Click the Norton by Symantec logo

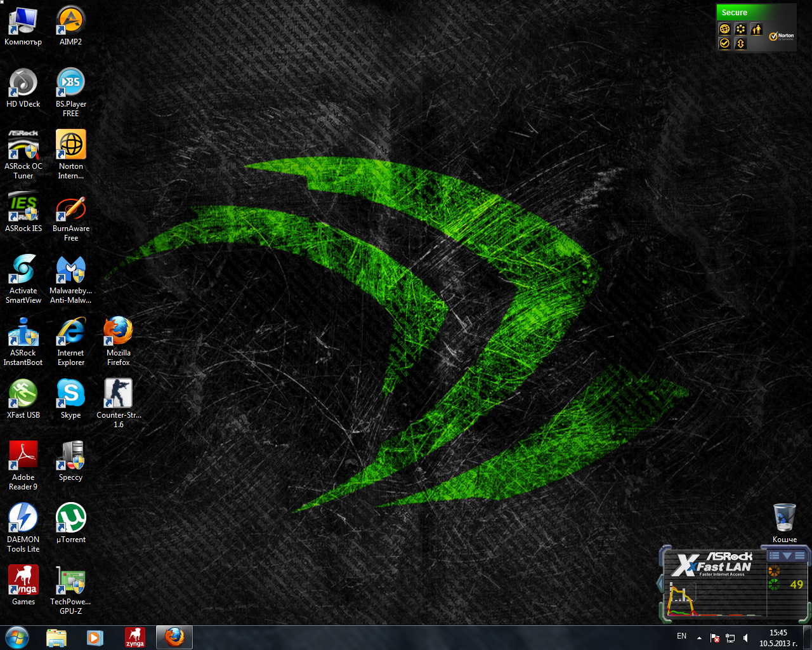[x=782, y=36]
